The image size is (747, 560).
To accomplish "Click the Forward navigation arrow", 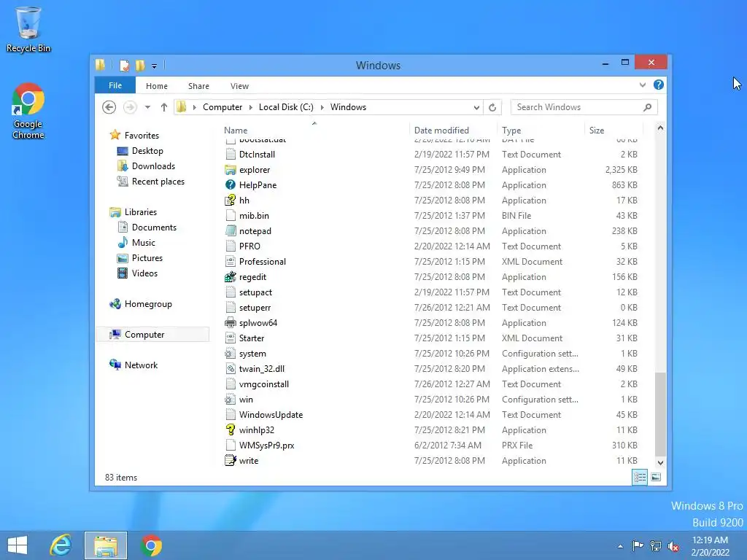I will point(130,107).
